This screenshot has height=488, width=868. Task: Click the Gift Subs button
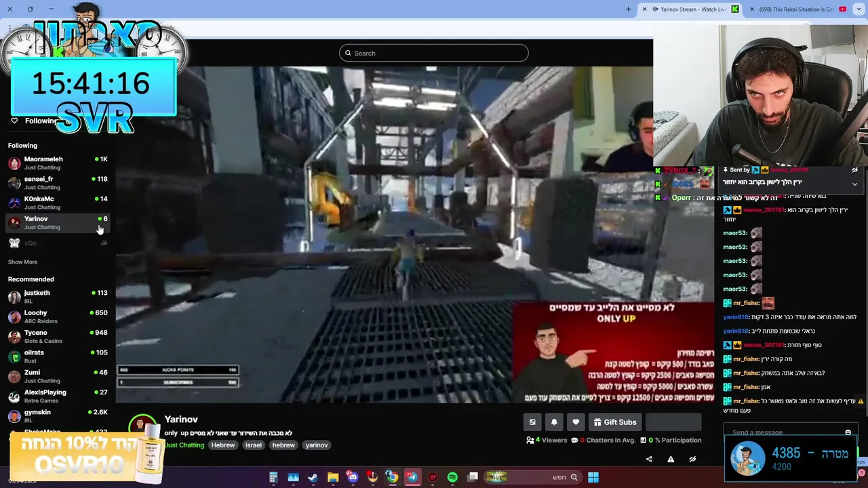click(x=615, y=422)
